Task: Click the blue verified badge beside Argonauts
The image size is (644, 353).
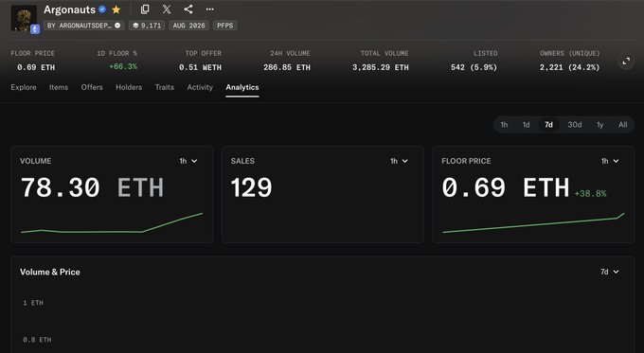Action: 102,9
